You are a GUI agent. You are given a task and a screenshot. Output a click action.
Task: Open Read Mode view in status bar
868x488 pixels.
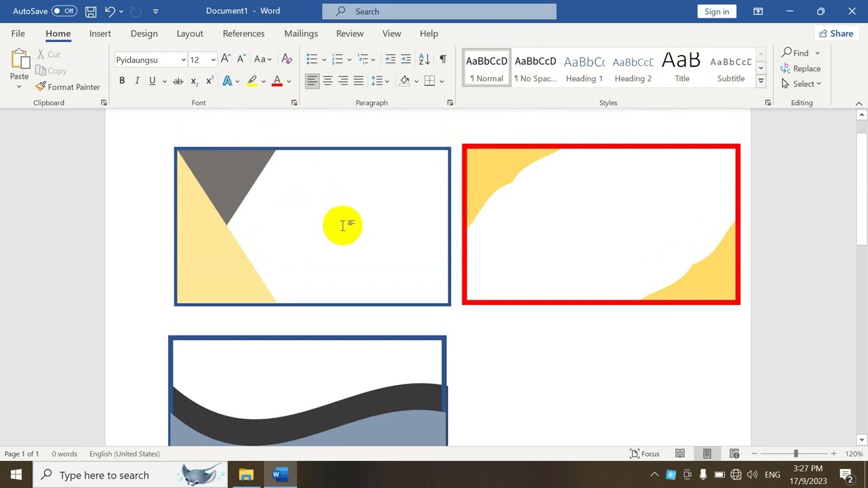point(679,453)
